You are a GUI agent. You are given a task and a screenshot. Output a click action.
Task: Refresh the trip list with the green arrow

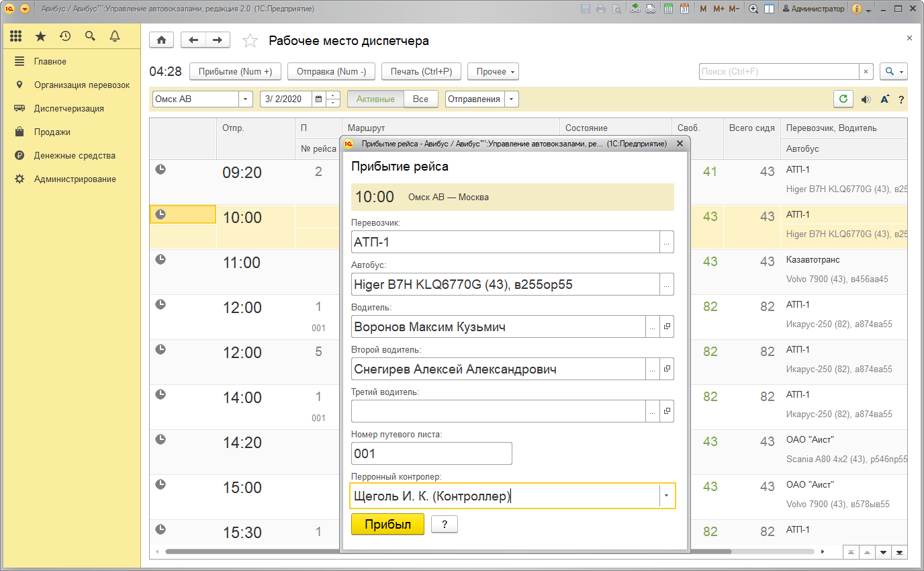click(843, 99)
